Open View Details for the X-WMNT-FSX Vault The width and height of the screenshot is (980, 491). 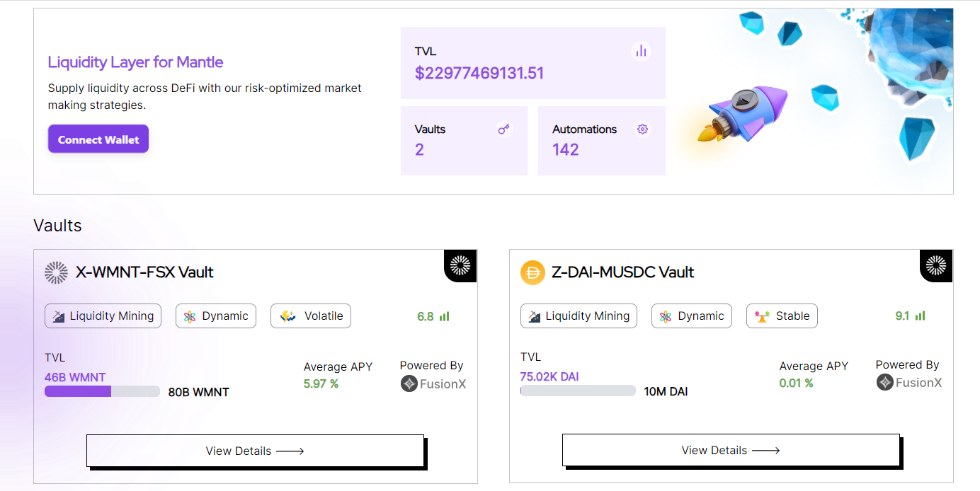tap(255, 451)
